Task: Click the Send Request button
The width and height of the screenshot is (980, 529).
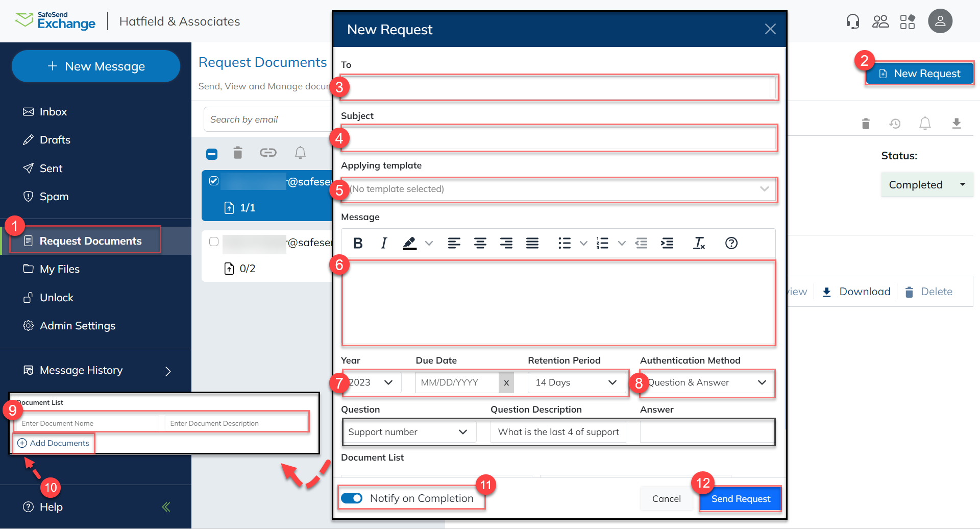Action: point(740,498)
